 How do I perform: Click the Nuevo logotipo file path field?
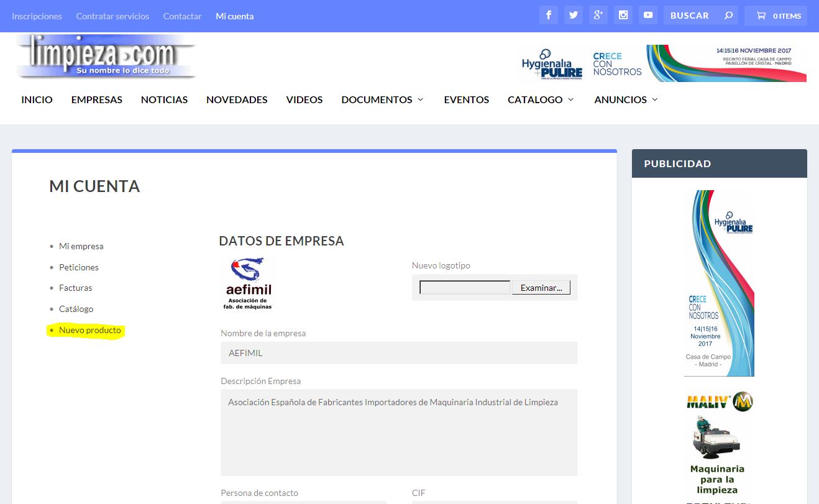465,288
